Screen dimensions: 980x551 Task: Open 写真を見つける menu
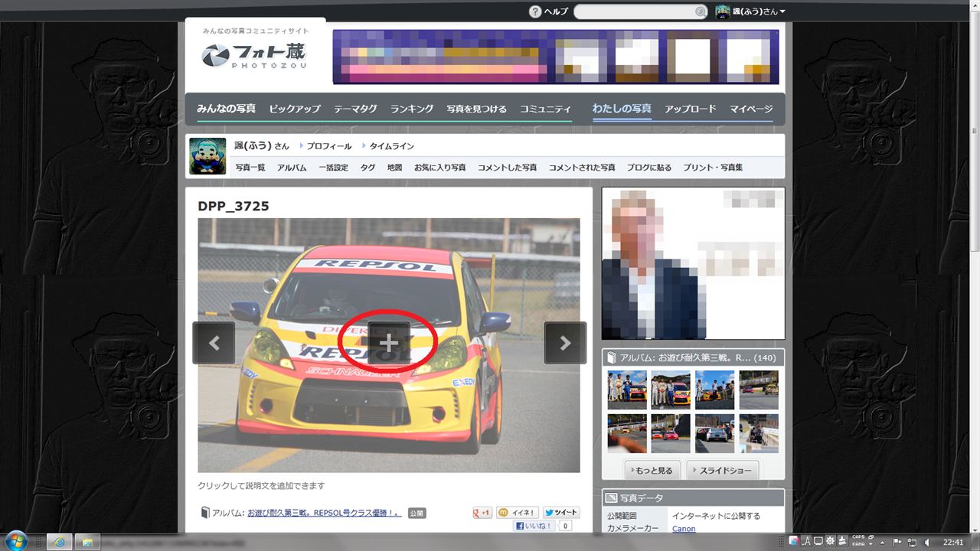(477, 109)
